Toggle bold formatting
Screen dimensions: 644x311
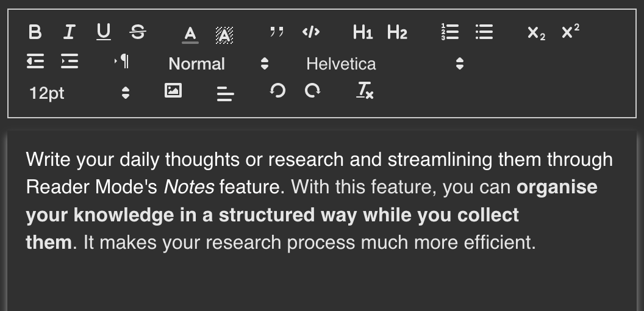(x=35, y=32)
